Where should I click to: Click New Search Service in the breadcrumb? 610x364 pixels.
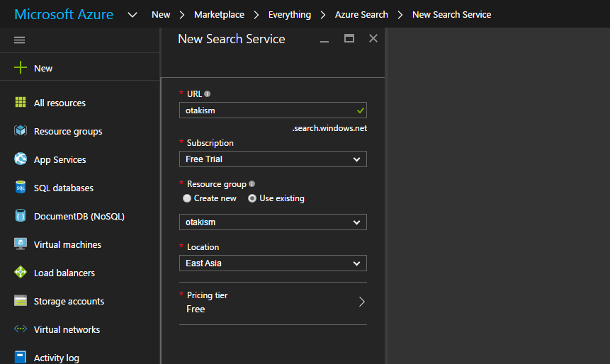[x=452, y=15]
